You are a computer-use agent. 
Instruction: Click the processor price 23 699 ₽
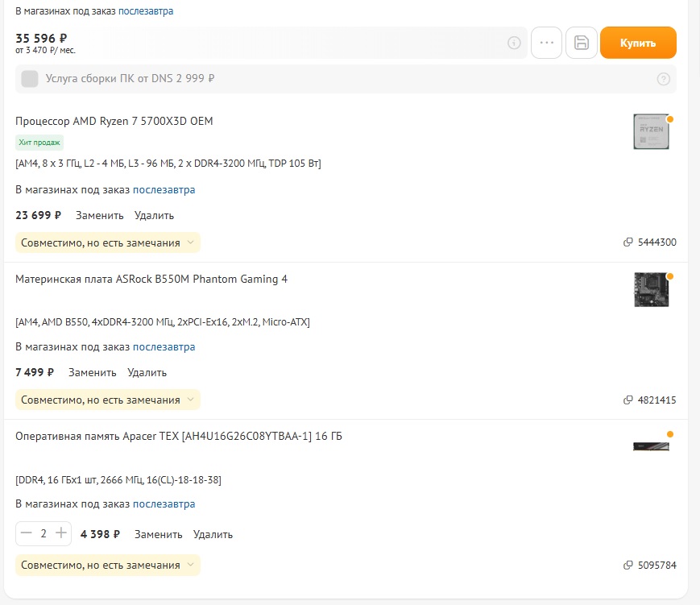pyautogui.click(x=39, y=216)
